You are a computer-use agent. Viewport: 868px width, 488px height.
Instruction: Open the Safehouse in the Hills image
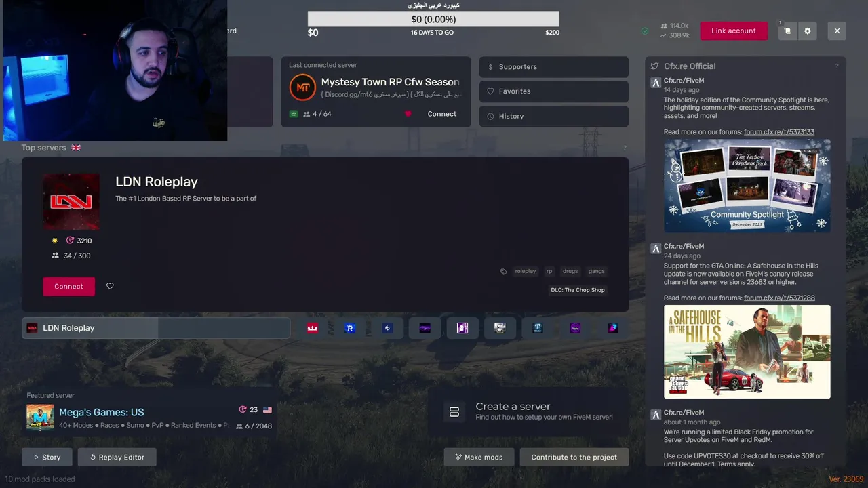[x=747, y=352]
